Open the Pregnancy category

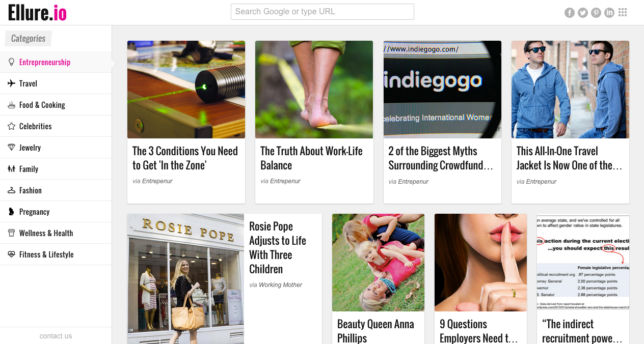pyautogui.click(x=56, y=212)
